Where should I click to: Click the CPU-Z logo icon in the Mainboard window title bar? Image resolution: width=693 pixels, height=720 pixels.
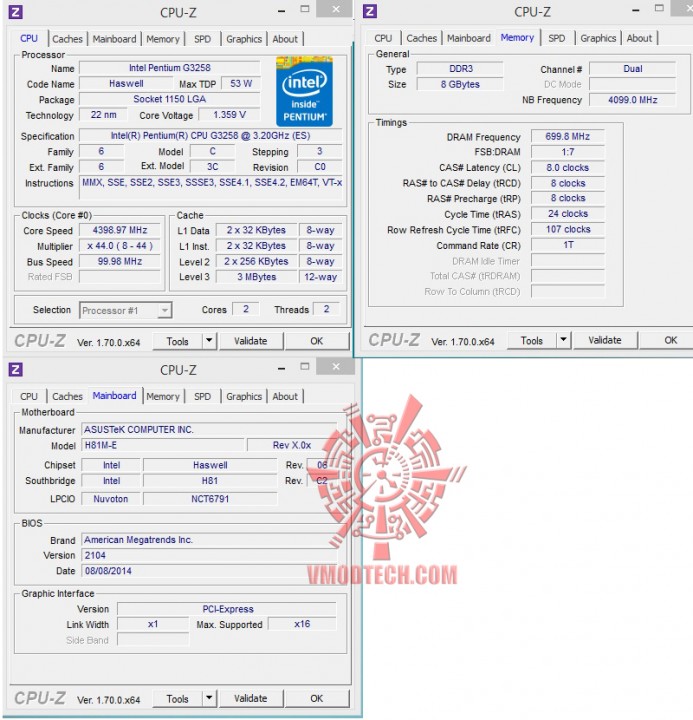coord(16,369)
